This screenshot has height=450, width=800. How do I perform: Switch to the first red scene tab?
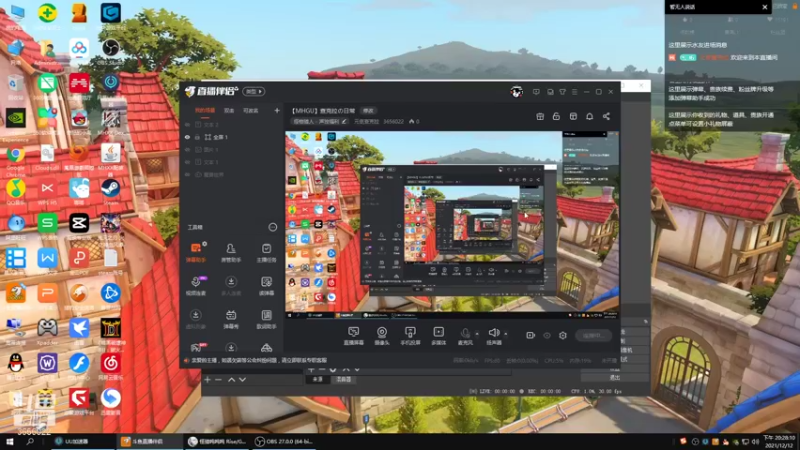click(205, 111)
